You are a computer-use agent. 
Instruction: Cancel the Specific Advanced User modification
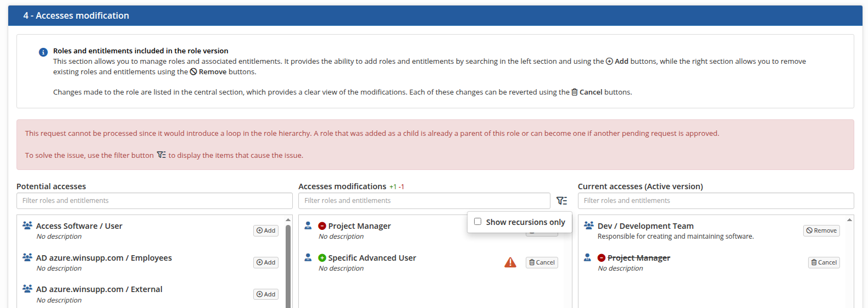click(x=542, y=262)
